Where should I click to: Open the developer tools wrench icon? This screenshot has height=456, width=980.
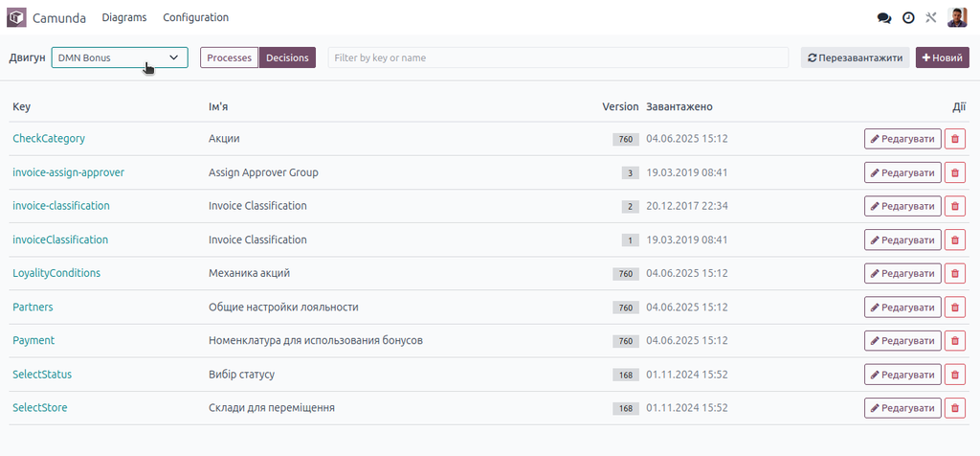click(x=930, y=17)
